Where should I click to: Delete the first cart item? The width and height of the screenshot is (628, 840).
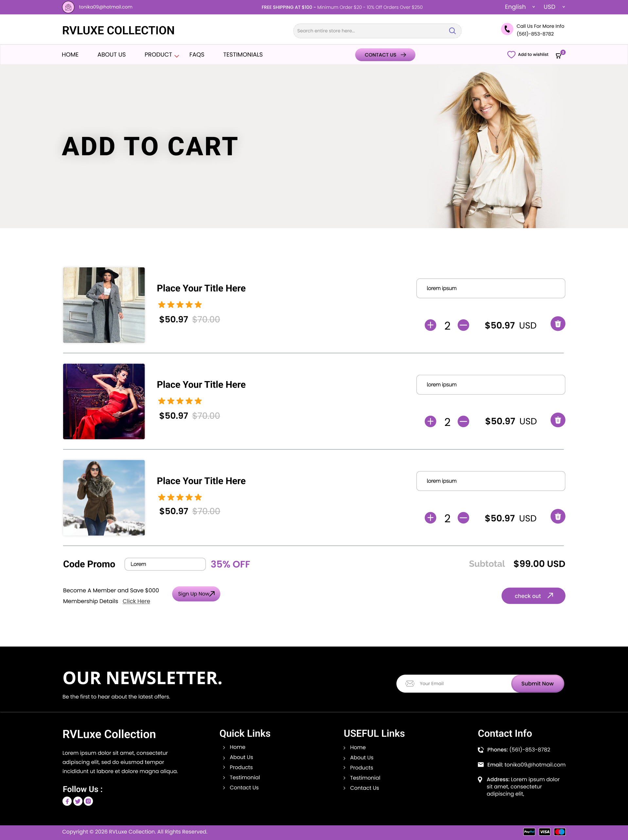558,324
